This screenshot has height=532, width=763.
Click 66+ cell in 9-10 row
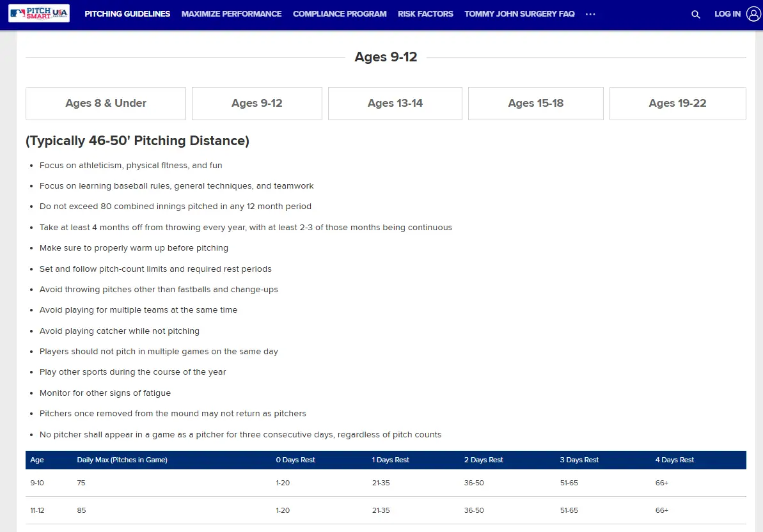(x=662, y=483)
